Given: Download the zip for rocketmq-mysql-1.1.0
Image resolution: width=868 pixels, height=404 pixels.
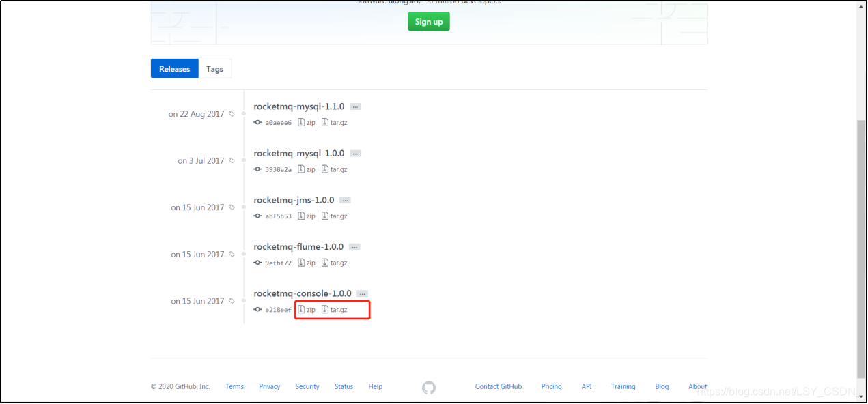Looking at the screenshot, I should pyautogui.click(x=306, y=122).
